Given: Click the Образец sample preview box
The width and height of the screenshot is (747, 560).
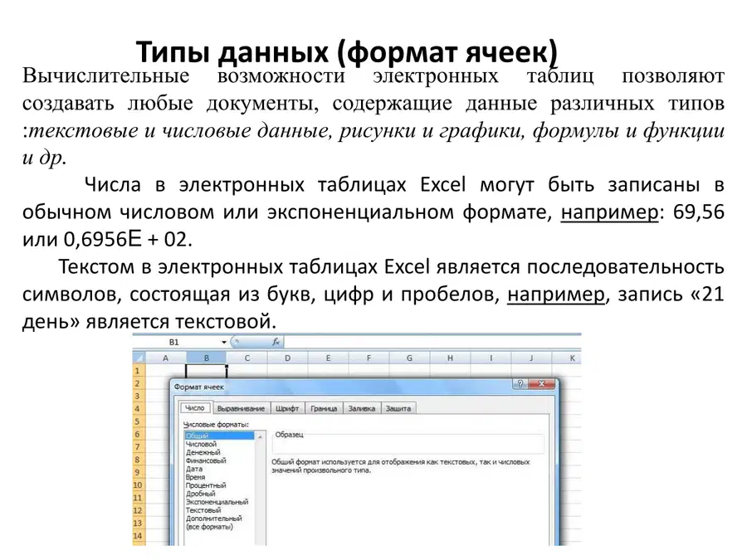Looking at the screenshot, I should point(408,444).
